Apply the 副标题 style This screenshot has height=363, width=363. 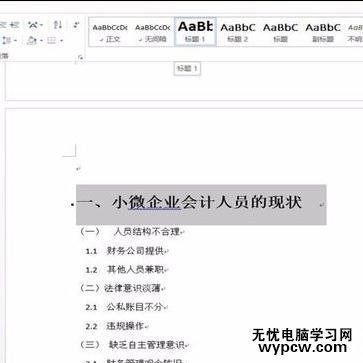click(323, 32)
